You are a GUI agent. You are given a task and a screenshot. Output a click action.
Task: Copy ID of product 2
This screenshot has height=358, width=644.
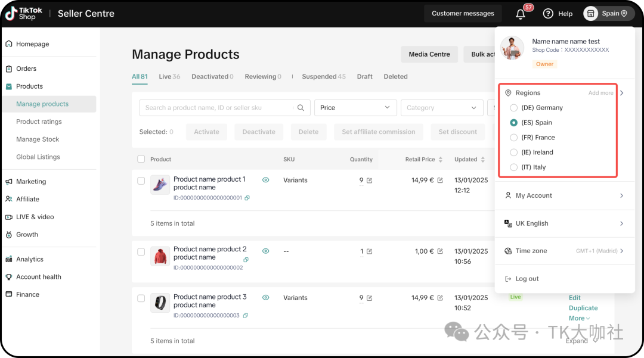pos(246,260)
